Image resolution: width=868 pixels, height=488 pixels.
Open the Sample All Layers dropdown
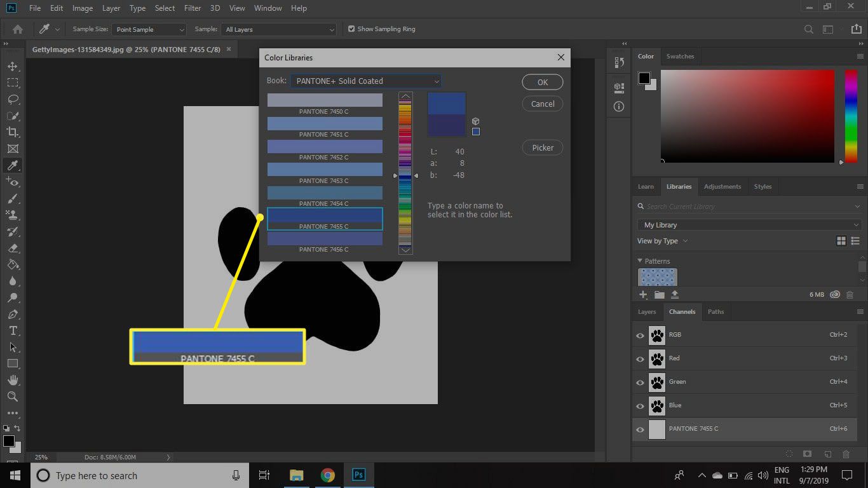[279, 29]
